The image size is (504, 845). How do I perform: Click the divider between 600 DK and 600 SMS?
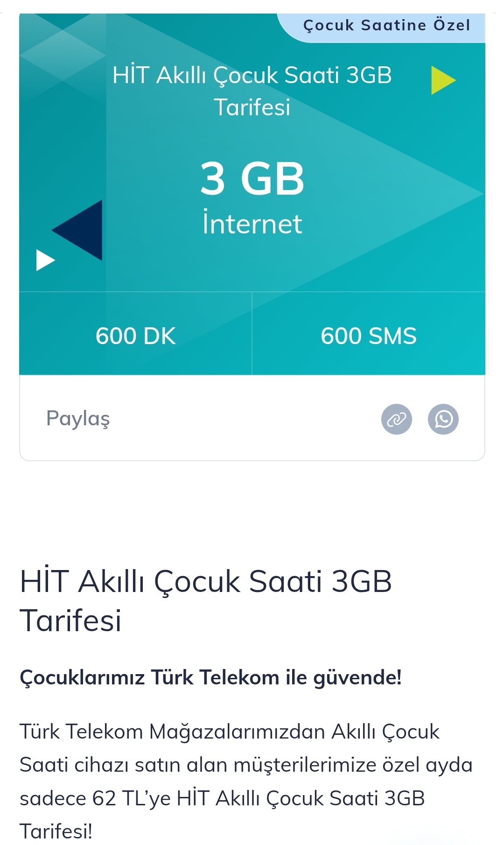click(x=252, y=333)
